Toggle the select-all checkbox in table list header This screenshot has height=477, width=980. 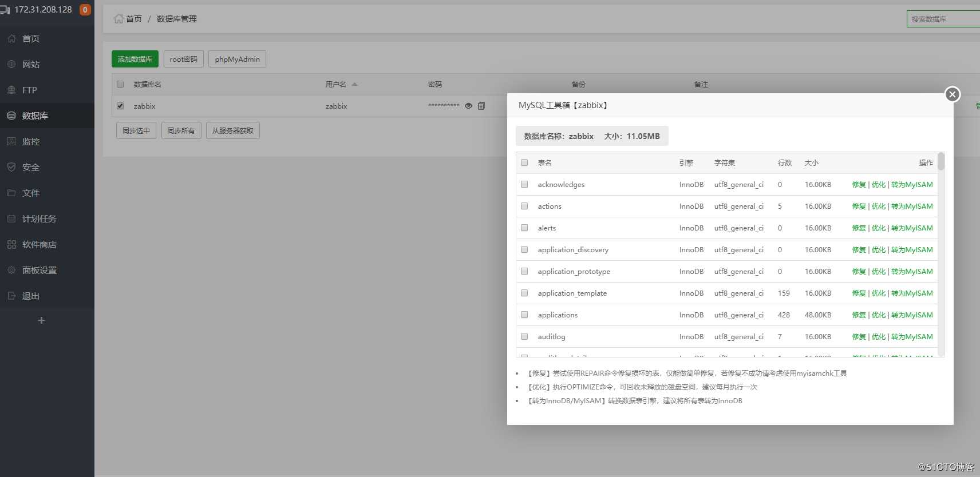[524, 162]
